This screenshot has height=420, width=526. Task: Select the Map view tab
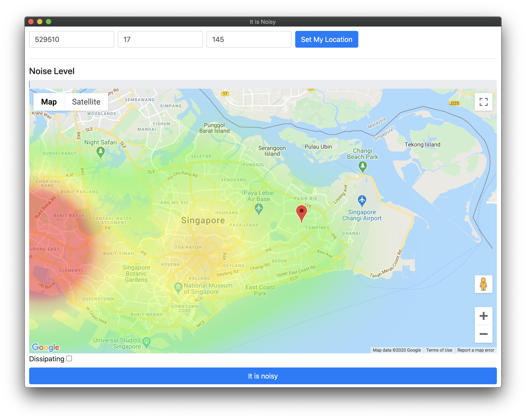49,102
